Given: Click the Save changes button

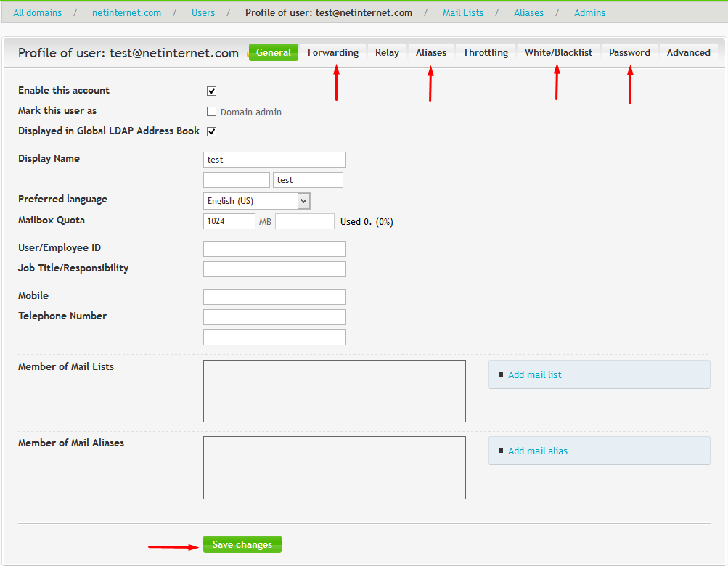Looking at the screenshot, I should point(242,545).
